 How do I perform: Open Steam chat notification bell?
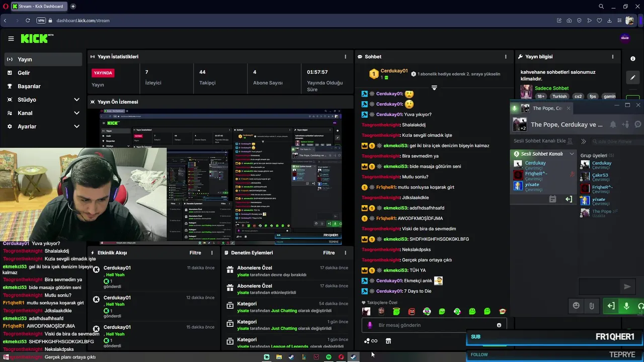[613, 124]
